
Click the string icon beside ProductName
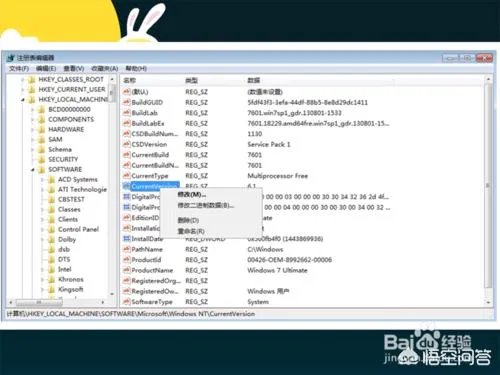coord(127,270)
